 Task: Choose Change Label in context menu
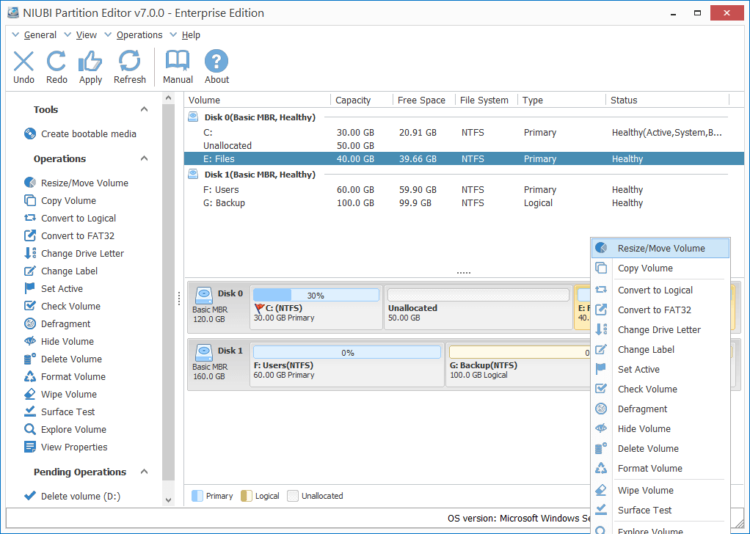(661, 350)
